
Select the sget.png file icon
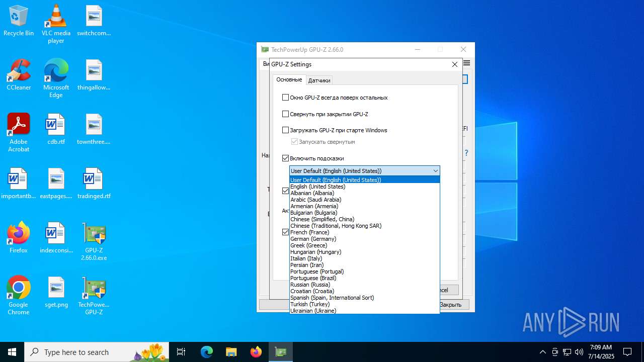[56, 292]
